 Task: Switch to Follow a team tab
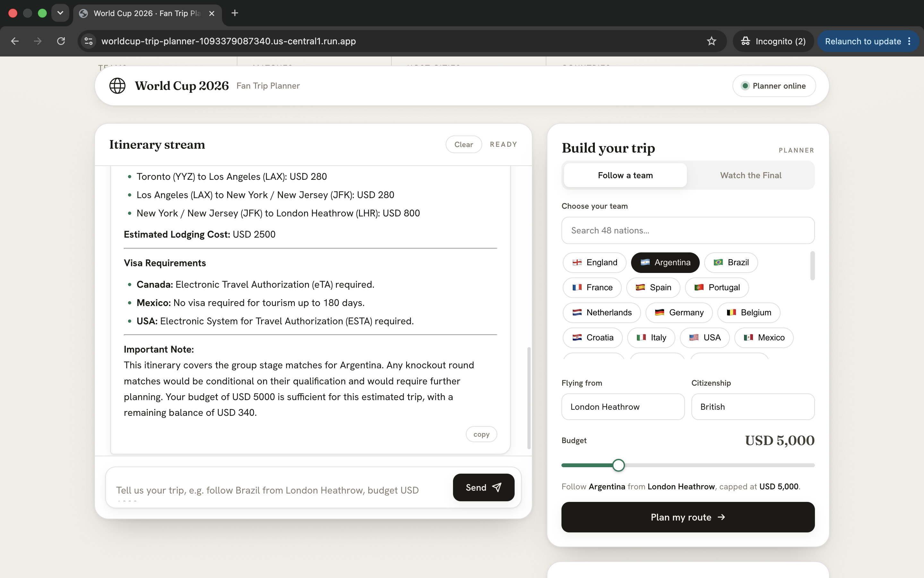click(x=625, y=175)
